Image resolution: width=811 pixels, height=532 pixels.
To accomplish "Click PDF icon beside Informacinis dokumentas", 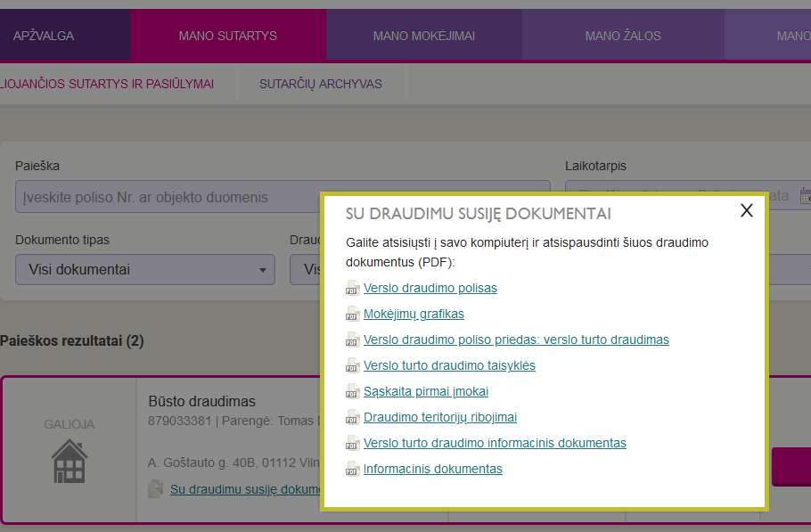I will [x=352, y=469].
